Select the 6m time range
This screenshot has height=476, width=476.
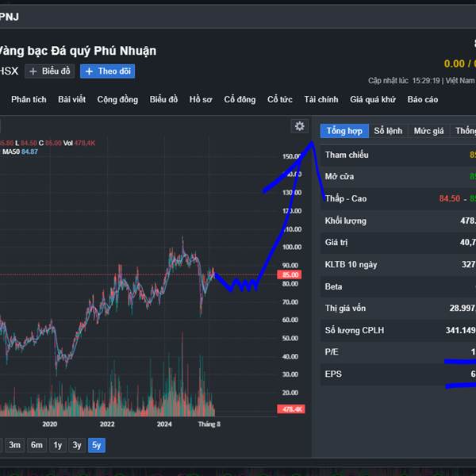click(36, 445)
